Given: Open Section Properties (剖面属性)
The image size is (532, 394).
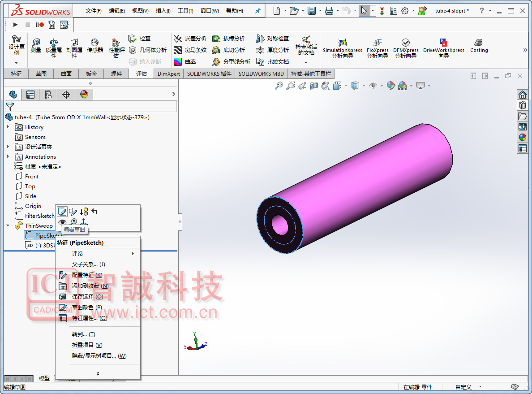Looking at the screenshot, I should click(74, 48).
